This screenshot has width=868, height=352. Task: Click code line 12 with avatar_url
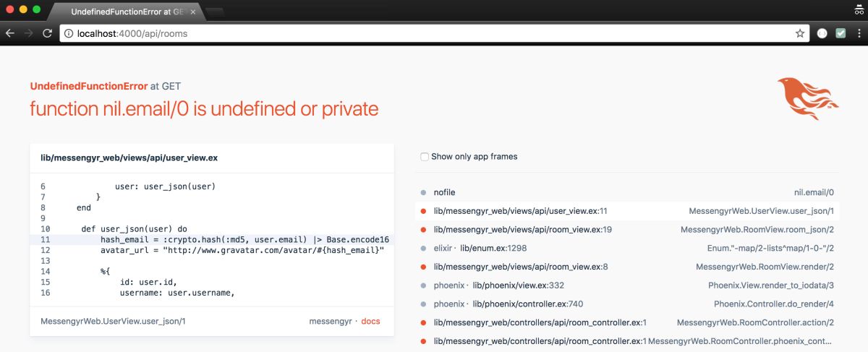[x=212, y=250]
